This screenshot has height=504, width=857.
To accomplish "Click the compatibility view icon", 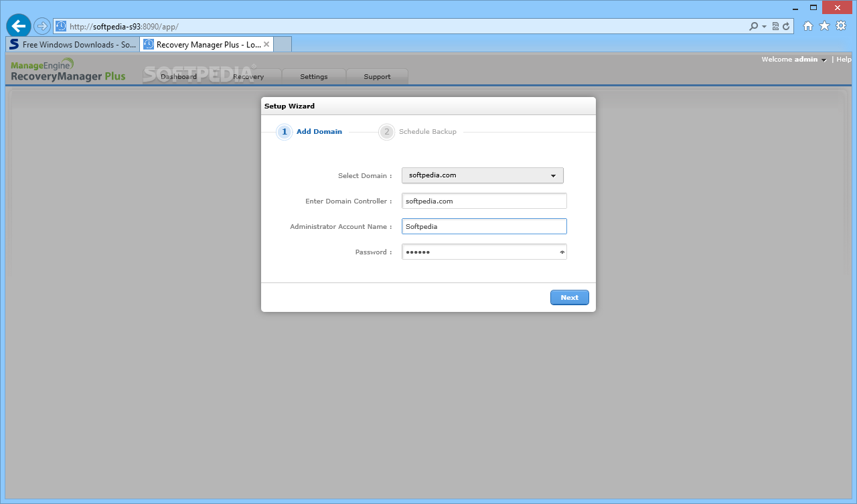I will point(775,26).
